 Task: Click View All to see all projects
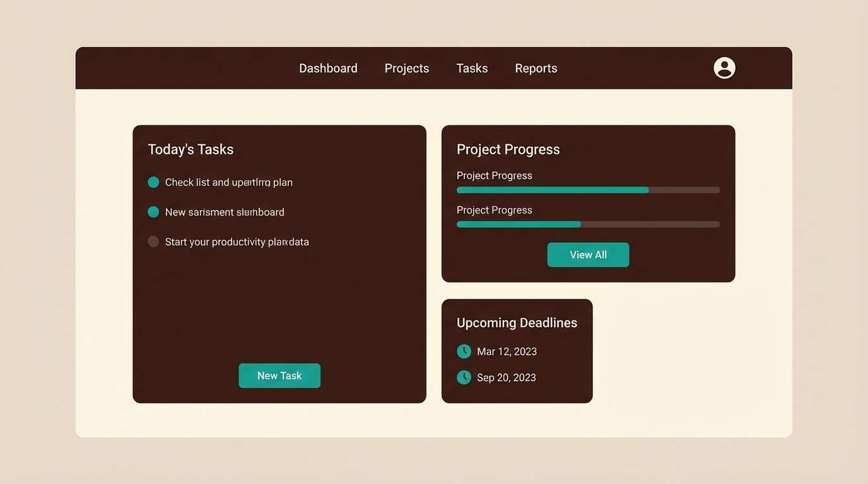588,255
